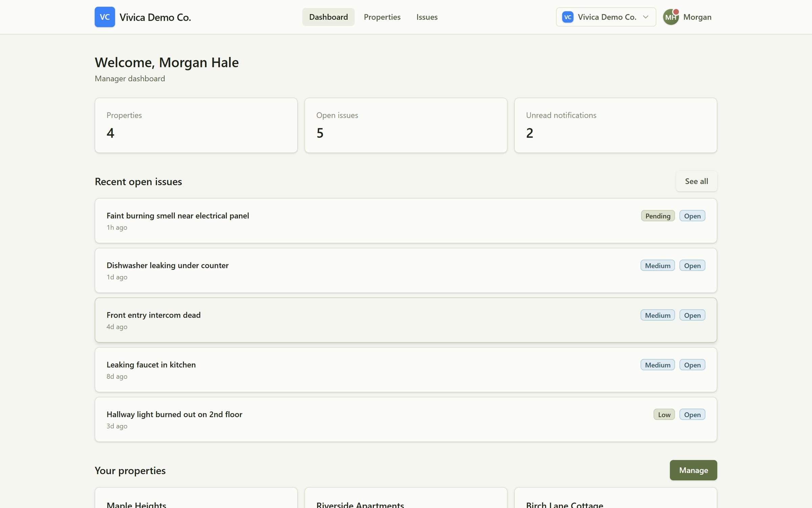812x508 pixels.
Task: Open issue Front entry intercom dead
Action: tap(406, 320)
